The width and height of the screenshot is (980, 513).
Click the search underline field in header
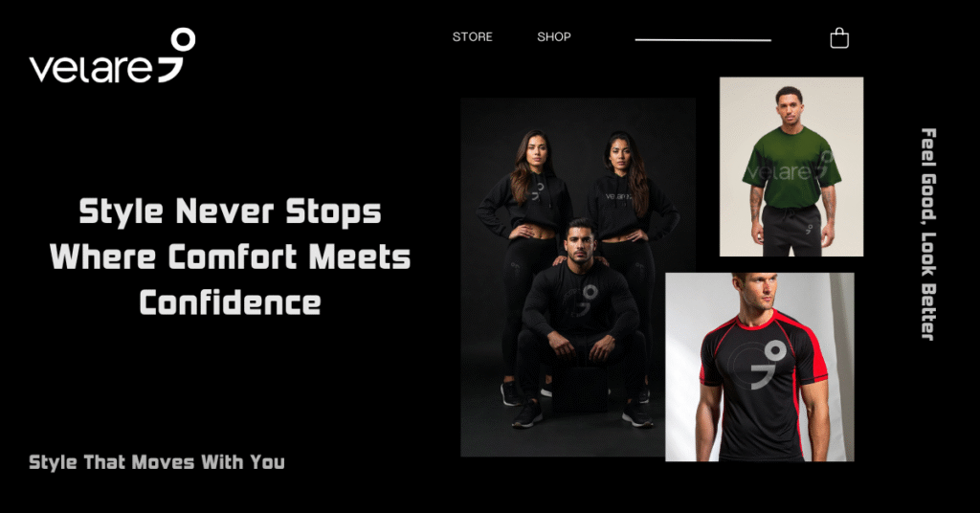[x=703, y=39]
